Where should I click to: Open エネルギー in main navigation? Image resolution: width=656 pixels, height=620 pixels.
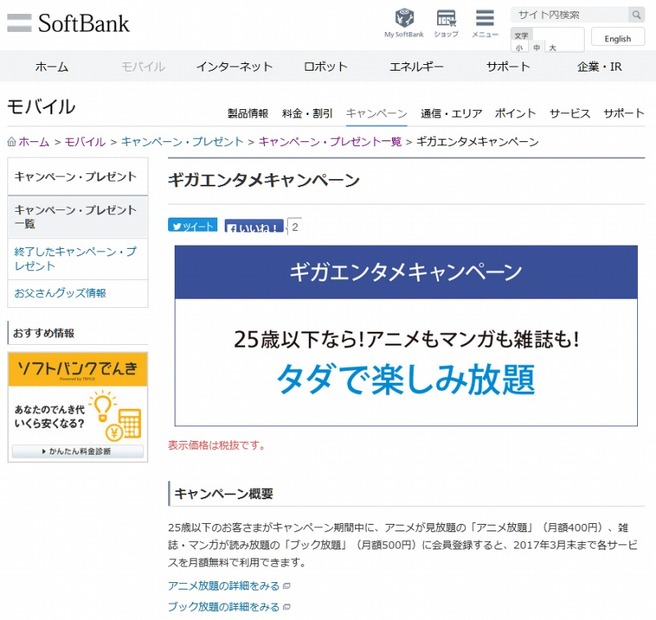tap(416, 67)
